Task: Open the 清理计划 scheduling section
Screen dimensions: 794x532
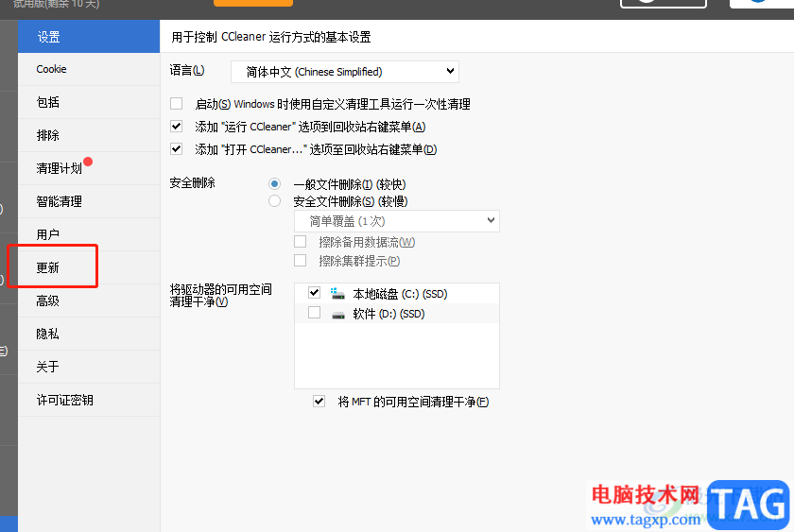Action: pyautogui.click(x=89, y=168)
